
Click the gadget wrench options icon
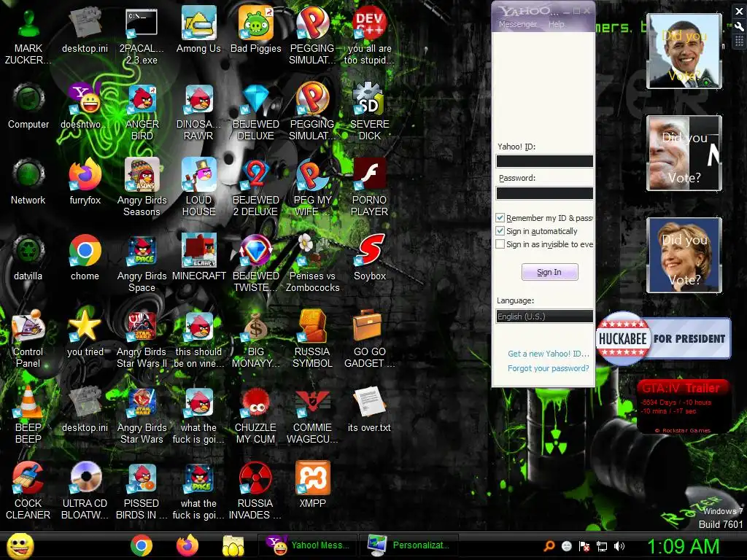739,27
